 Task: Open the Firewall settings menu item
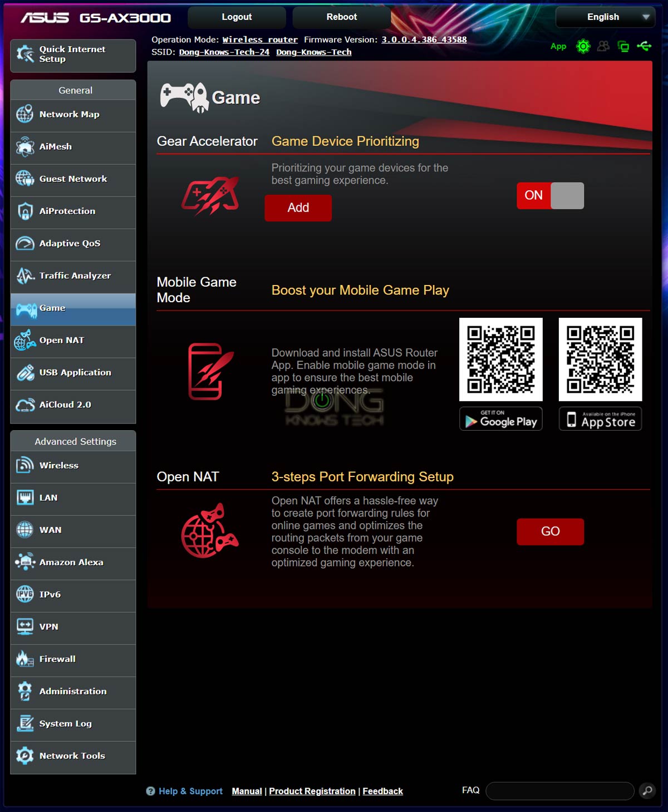[73, 660]
